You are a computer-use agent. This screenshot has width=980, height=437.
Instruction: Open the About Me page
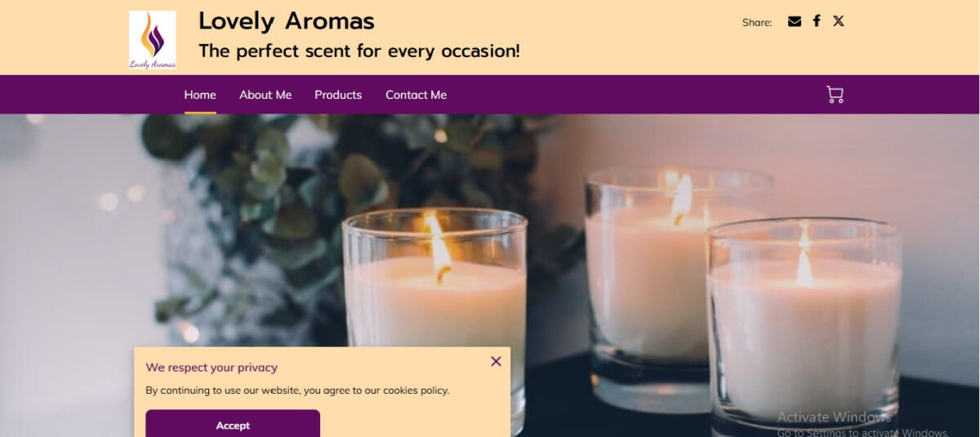click(265, 95)
